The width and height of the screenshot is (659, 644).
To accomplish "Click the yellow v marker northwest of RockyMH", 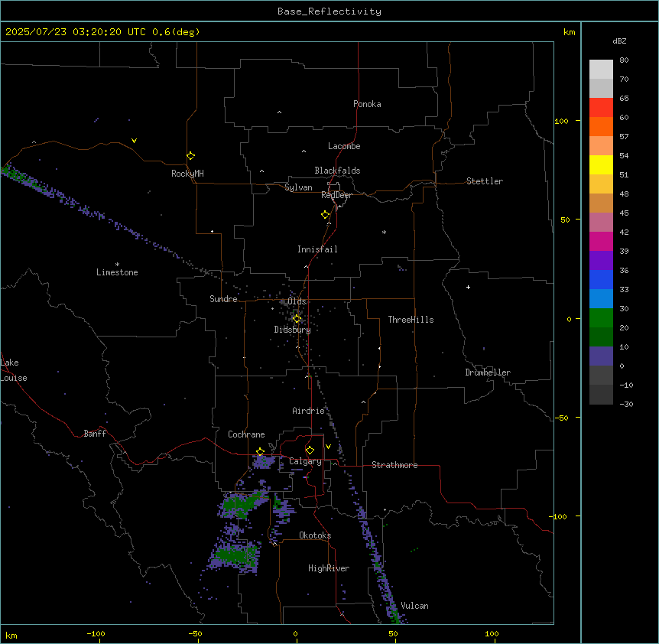I will pos(134,141).
